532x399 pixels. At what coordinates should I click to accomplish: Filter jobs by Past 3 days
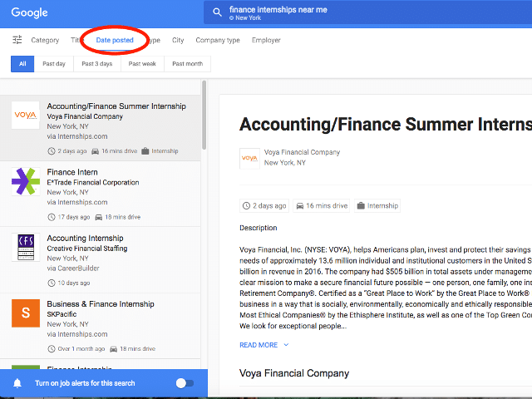pos(96,64)
